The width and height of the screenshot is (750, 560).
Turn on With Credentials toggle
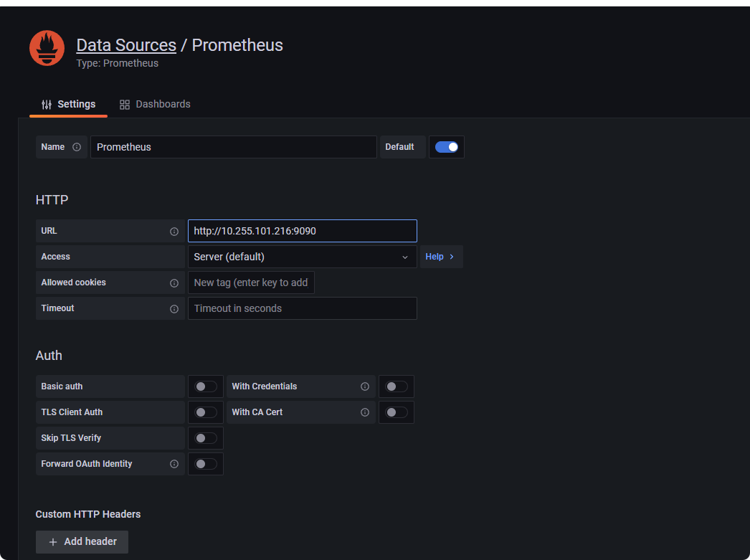pos(397,386)
